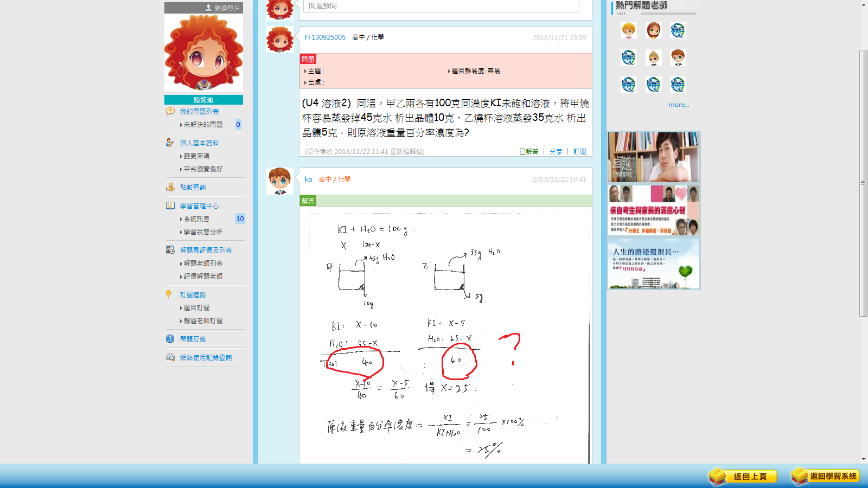Go to 解題老師列表 in sidebar
Screen dimensions: 868x488
tap(203, 264)
